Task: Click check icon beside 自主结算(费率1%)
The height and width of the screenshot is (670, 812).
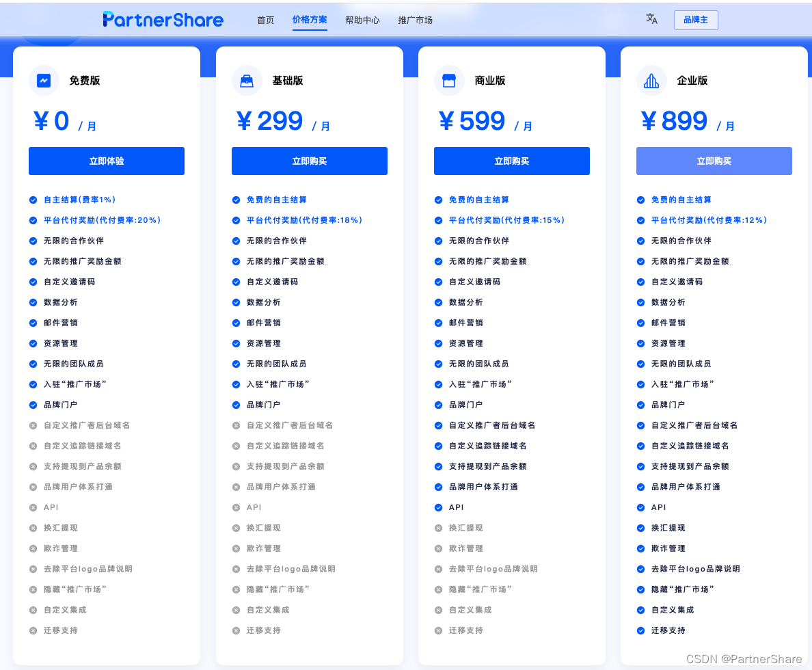Action: click(x=33, y=200)
